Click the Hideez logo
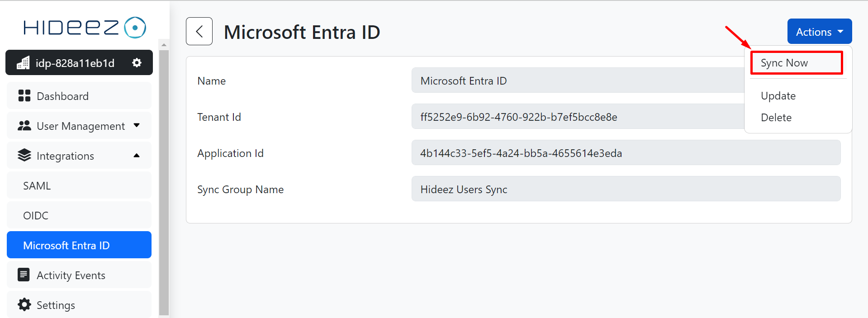 click(85, 28)
